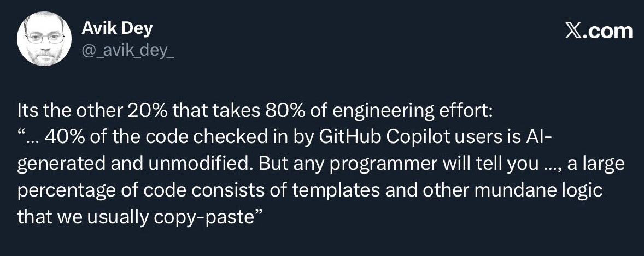
Task: Click the X logo icon
Action: click(574, 31)
